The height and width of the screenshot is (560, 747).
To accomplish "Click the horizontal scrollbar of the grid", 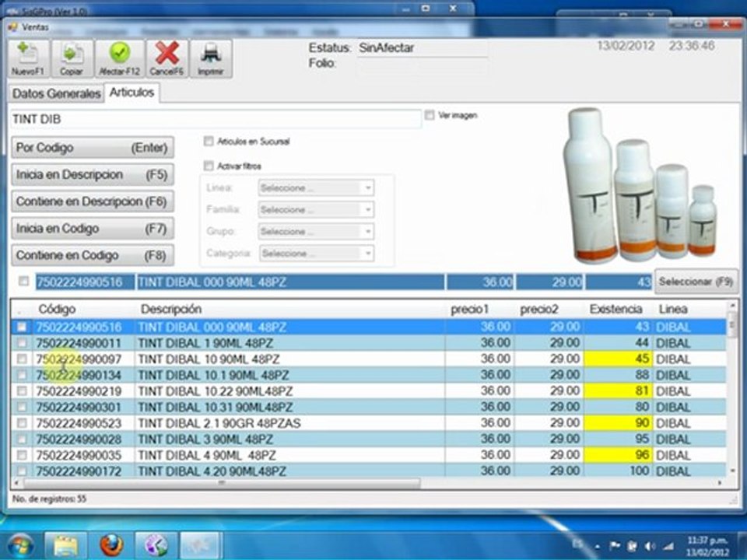I will pyautogui.click(x=222, y=483).
